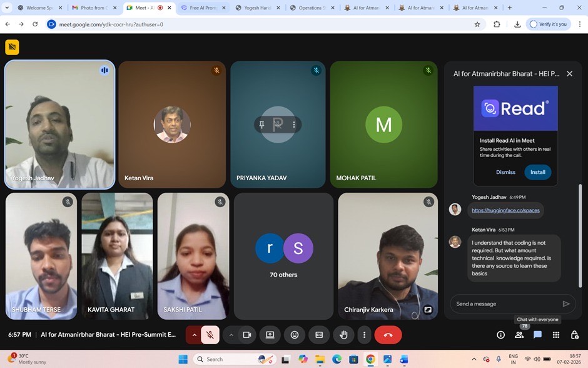The height and width of the screenshot is (368, 588).
Task: Unmute the microphone
Action: pos(210,335)
